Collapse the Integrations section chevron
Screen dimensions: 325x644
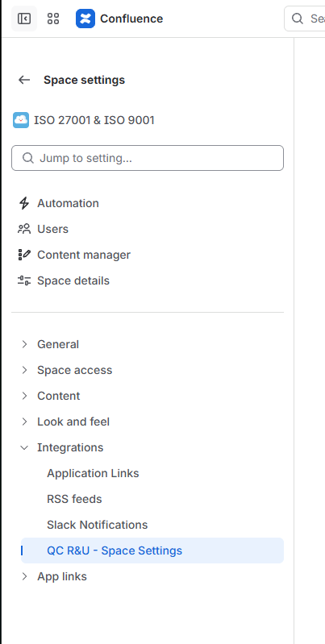pos(24,447)
